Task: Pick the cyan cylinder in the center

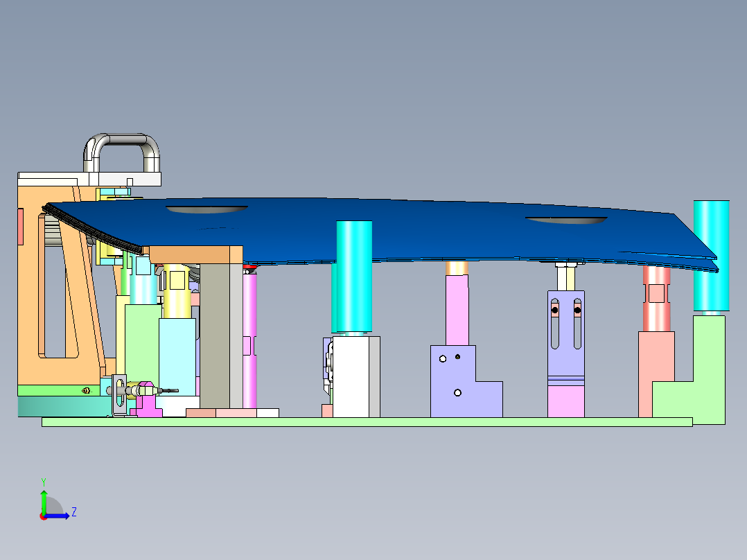Action: (x=354, y=277)
